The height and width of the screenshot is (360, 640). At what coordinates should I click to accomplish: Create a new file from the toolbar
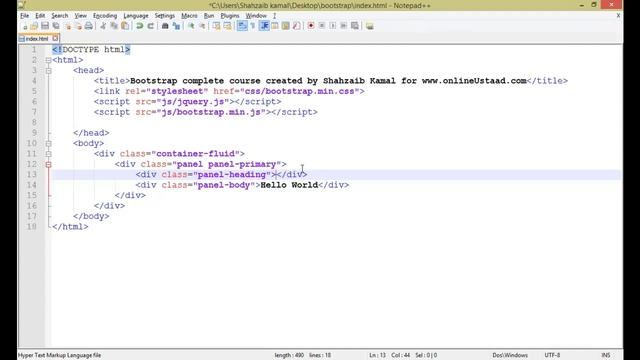(x=24, y=26)
